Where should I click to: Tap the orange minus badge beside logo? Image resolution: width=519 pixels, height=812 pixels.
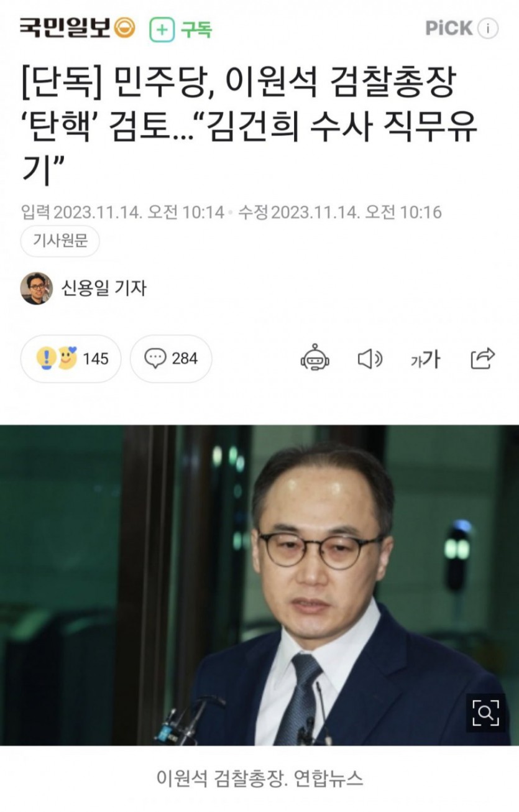click(x=126, y=29)
